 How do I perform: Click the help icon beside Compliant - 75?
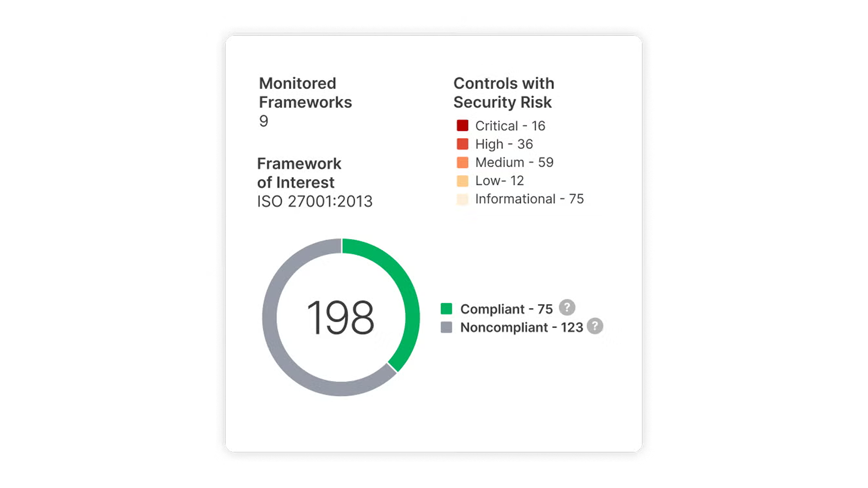pyautogui.click(x=567, y=308)
